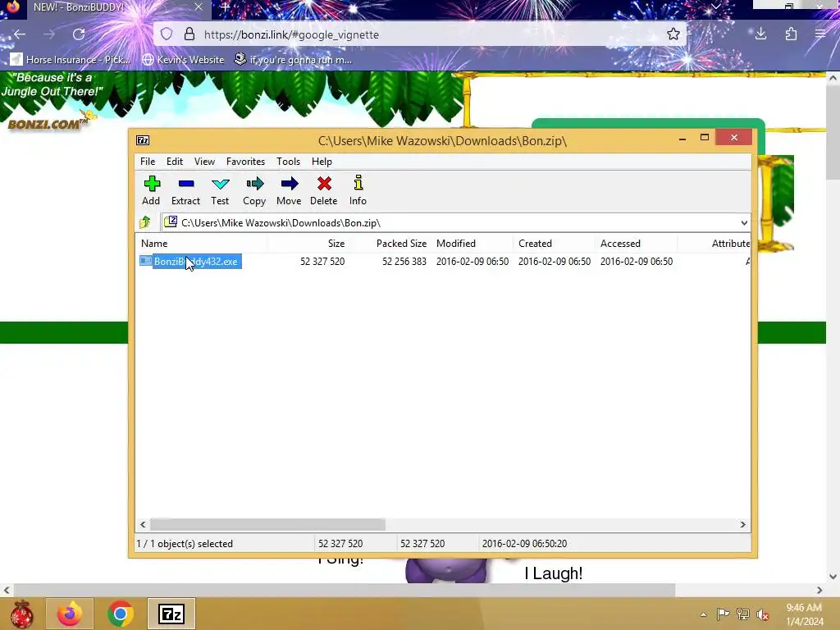Open Horse Insurance bookmark
This screenshot has width=840, height=630.
(71, 59)
